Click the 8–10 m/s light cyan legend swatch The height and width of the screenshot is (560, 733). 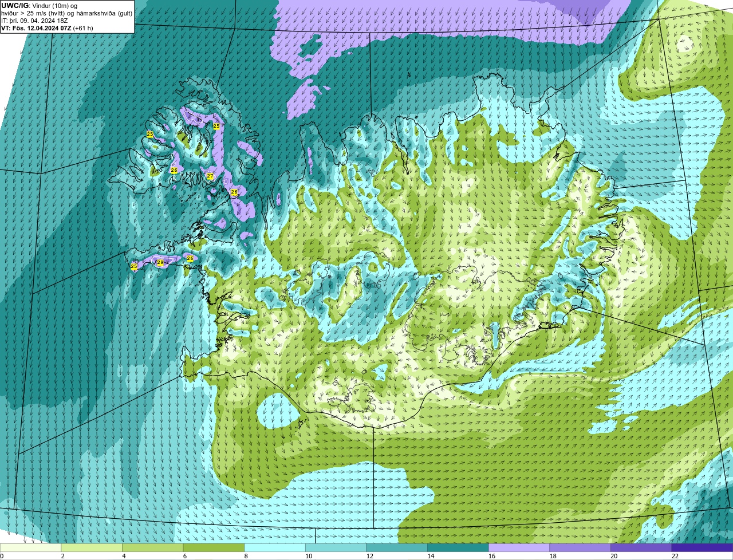275,547
